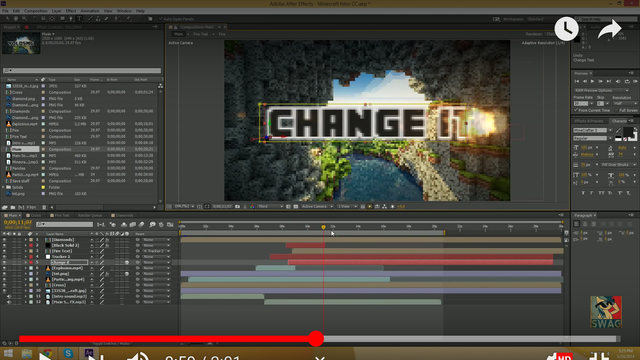Open Skype from the Windows taskbar
Image resolution: width=640 pixels, height=360 pixels.
[68, 353]
